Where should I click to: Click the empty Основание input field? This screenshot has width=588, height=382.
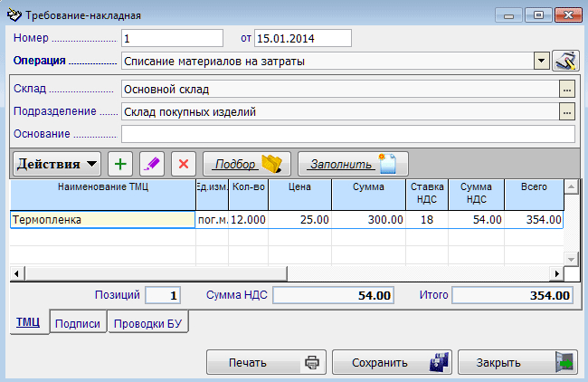click(348, 134)
